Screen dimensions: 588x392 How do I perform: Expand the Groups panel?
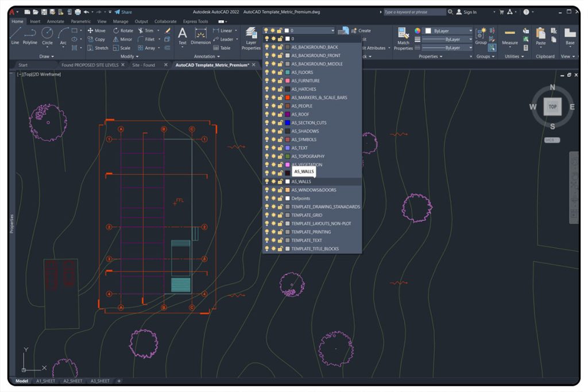tap(485, 57)
